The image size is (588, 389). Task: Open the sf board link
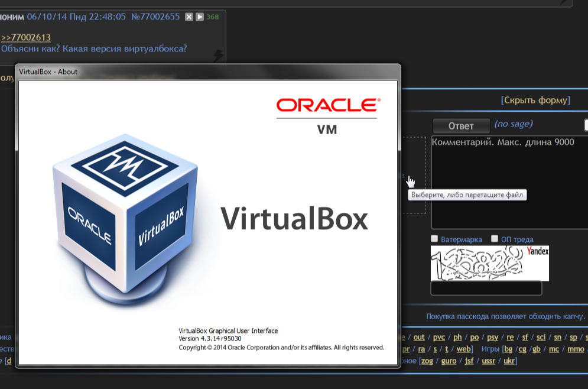pyautogui.click(x=525, y=337)
